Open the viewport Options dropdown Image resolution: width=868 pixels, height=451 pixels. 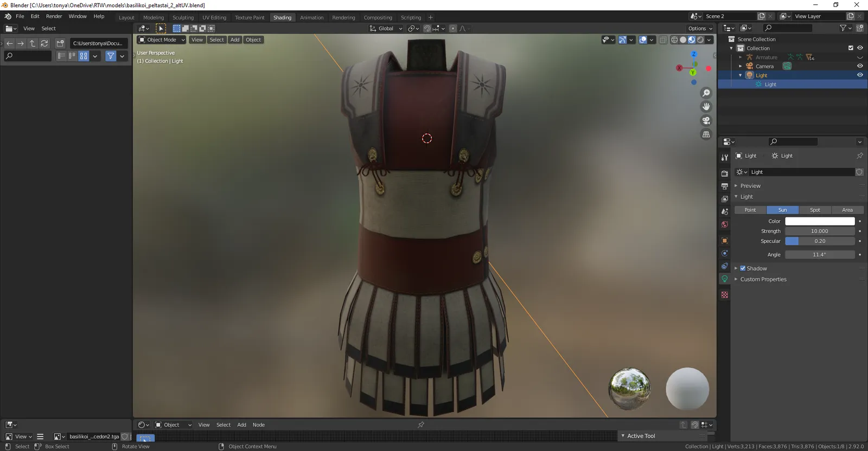point(700,28)
